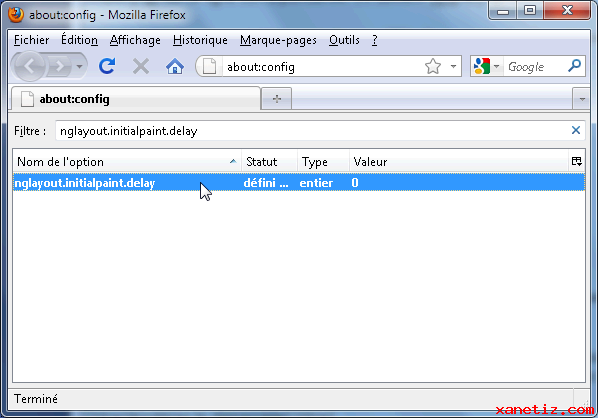The height and width of the screenshot is (418, 598).
Task: Maximize the Firefox window
Action: (530, 11)
